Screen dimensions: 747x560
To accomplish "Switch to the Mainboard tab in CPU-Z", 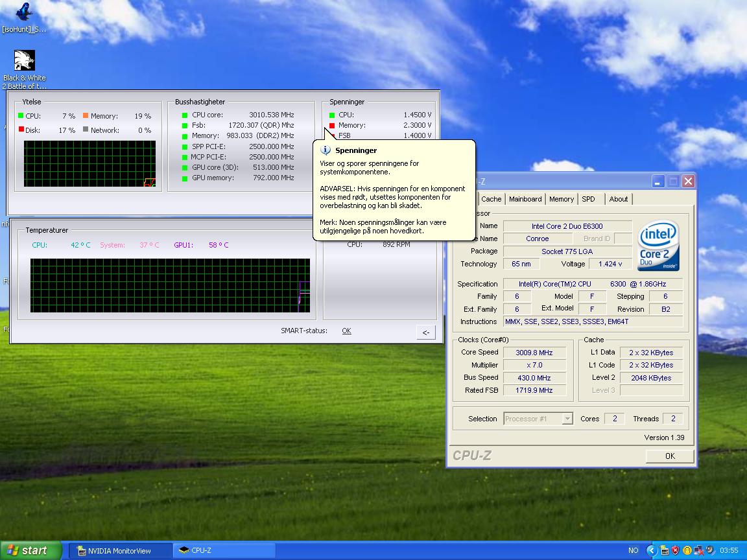I will pyautogui.click(x=525, y=199).
